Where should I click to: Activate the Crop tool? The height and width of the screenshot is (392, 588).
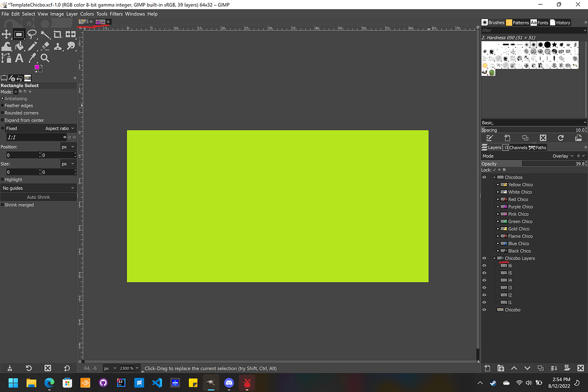[57, 34]
